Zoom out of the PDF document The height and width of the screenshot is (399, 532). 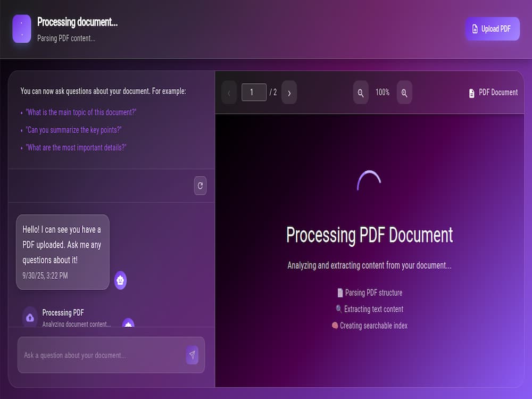pyautogui.click(x=361, y=93)
